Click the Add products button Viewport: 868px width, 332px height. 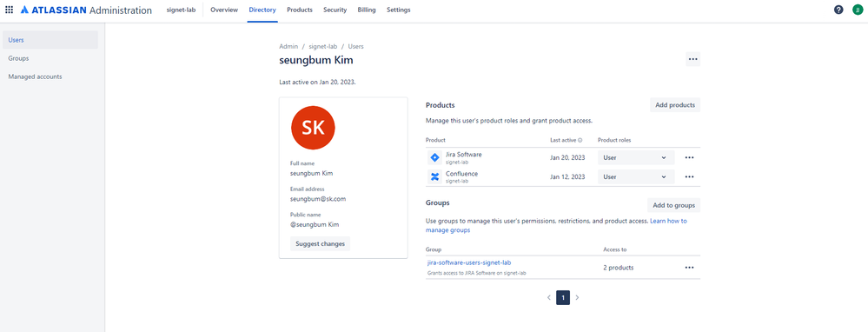(x=675, y=105)
